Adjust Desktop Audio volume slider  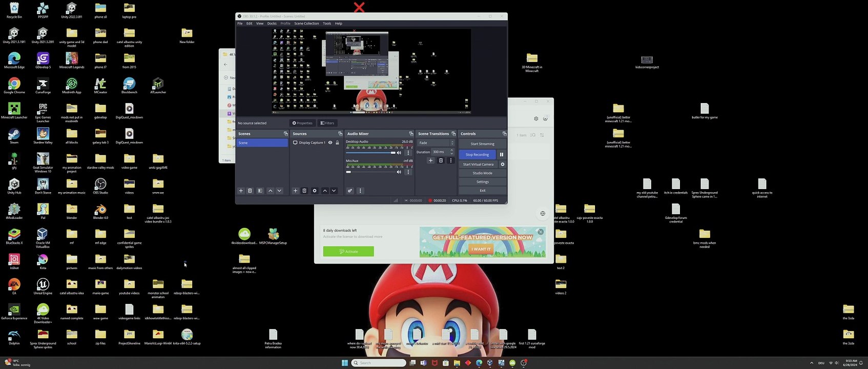(x=370, y=153)
